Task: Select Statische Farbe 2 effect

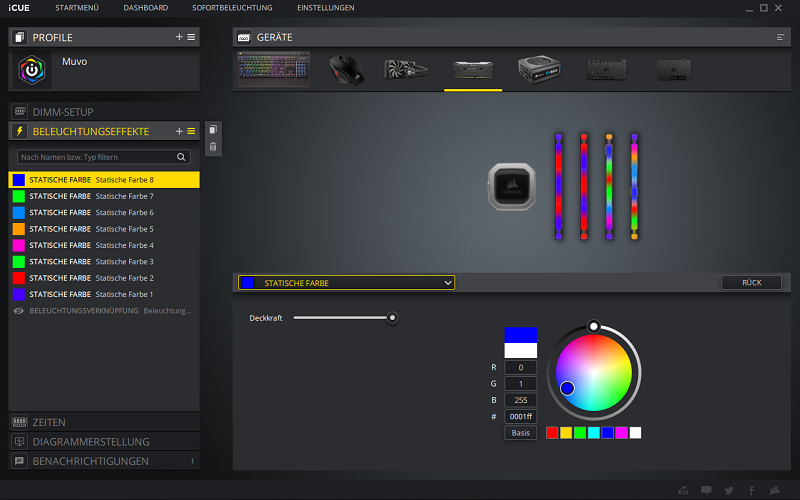Action: pyautogui.click(x=104, y=278)
